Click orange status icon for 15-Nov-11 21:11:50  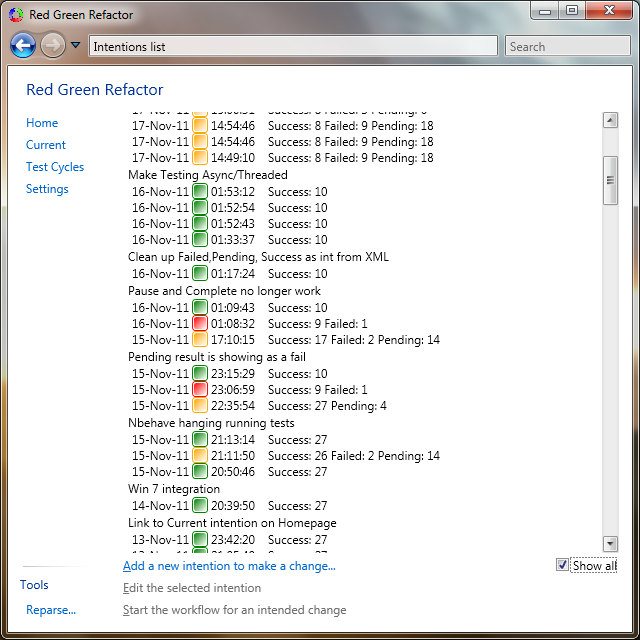(200, 456)
